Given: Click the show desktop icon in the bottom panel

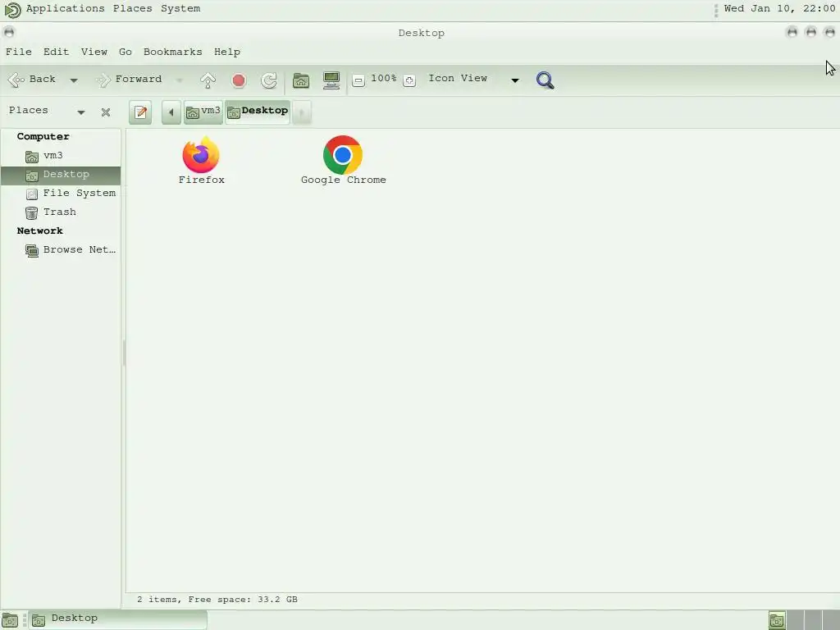Looking at the screenshot, I should [10, 620].
